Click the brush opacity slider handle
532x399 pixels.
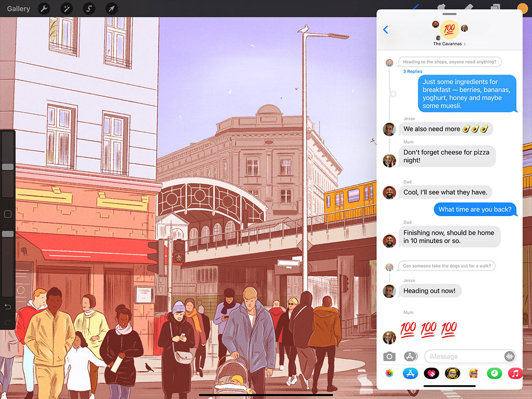click(8, 234)
